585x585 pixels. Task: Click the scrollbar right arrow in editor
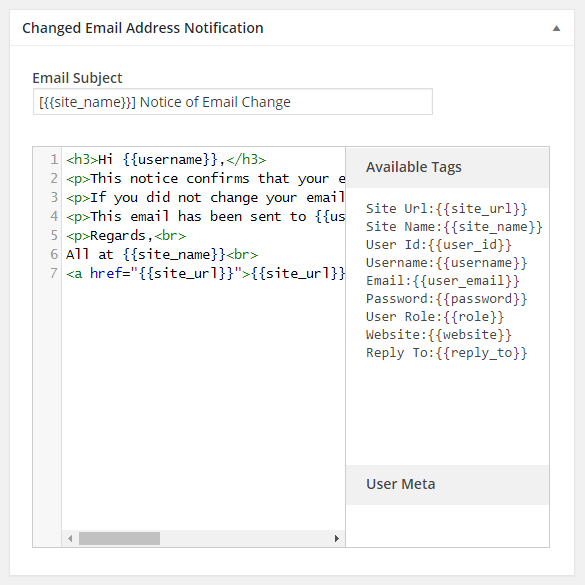coord(337,538)
